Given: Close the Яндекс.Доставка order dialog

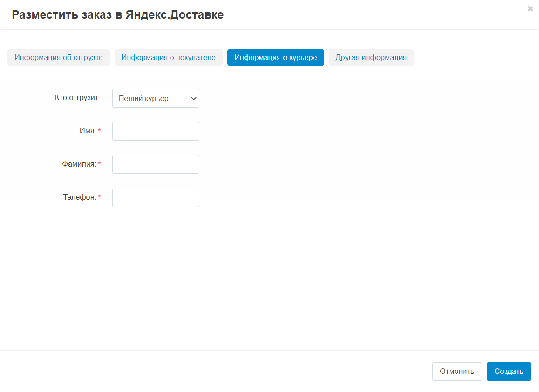Looking at the screenshot, I should pyautogui.click(x=530, y=9).
